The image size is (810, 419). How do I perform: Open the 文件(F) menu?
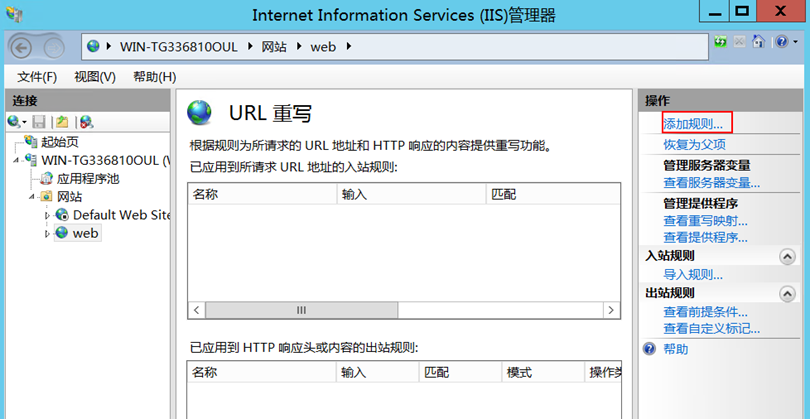37,77
